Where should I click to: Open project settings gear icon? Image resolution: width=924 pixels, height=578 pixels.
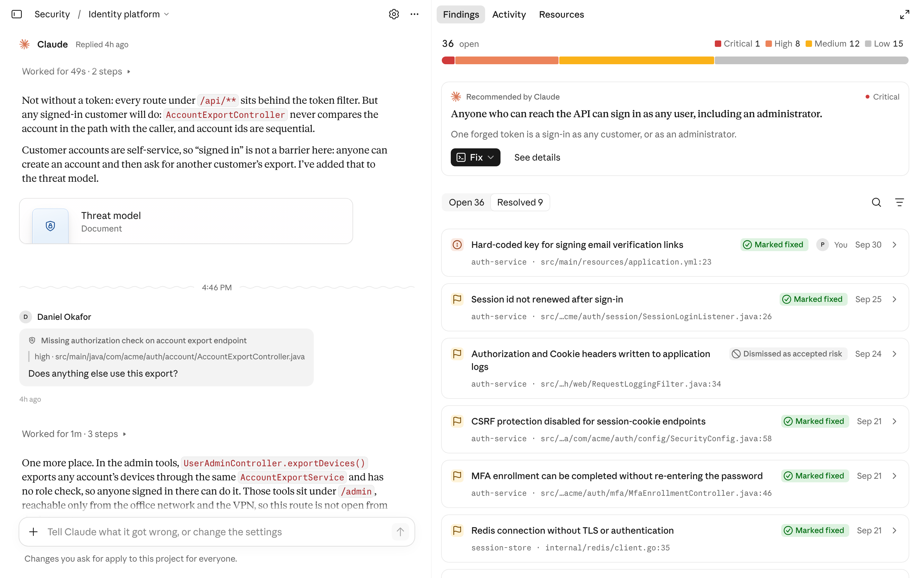pyautogui.click(x=394, y=14)
